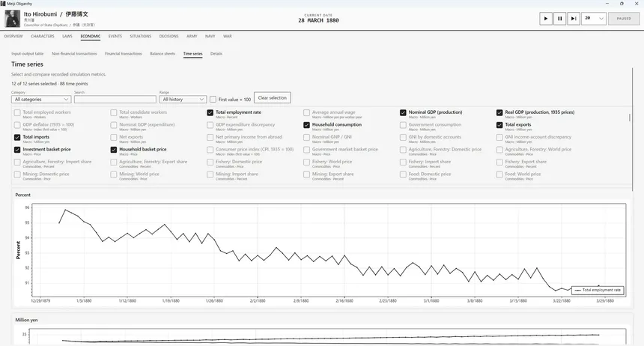Check the Consumer price index series
Viewport: 644px width, 346px height.
pos(210,150)
